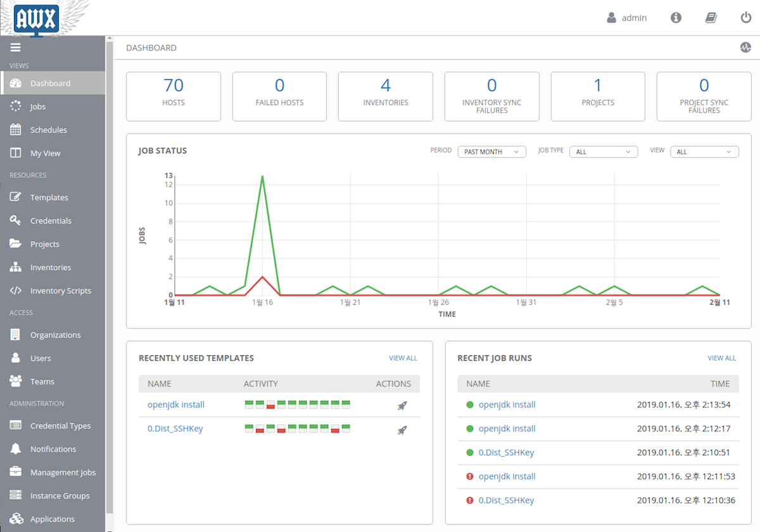This screenshot has width=760, height=532.
Task: Click the Users person icon
Action: 16,358
